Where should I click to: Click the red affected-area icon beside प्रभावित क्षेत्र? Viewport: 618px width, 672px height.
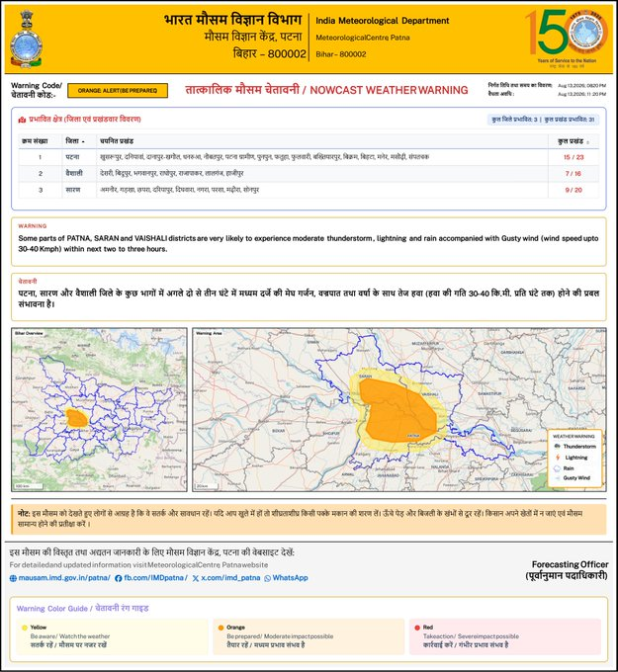pos(23,120)
